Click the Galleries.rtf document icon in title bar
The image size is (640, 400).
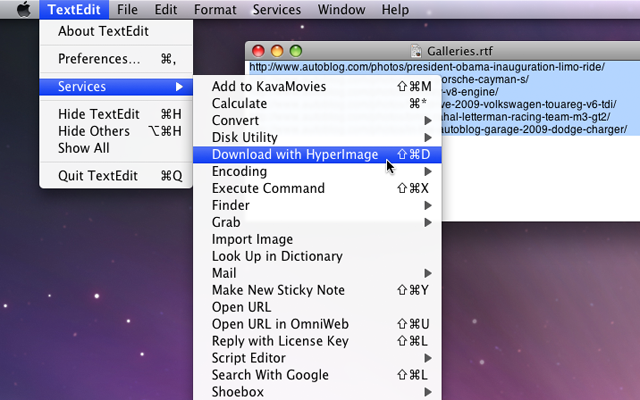click(x=418, y=51)
